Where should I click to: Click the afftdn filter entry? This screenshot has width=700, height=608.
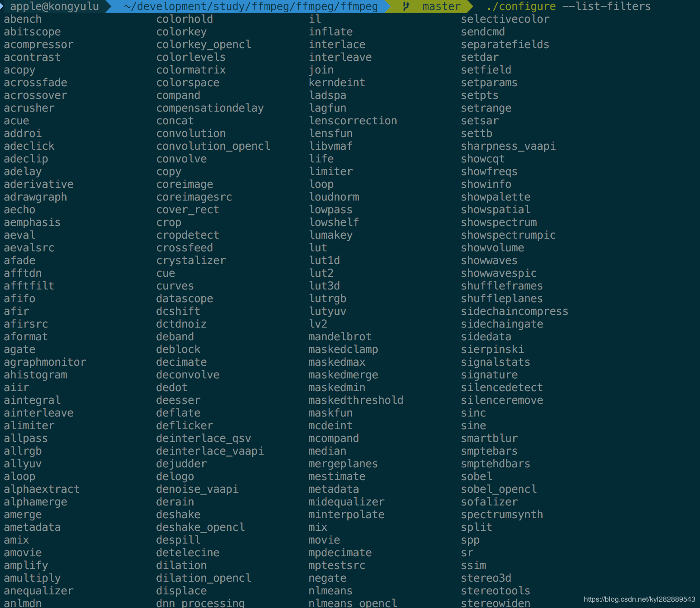click(23, 273)
